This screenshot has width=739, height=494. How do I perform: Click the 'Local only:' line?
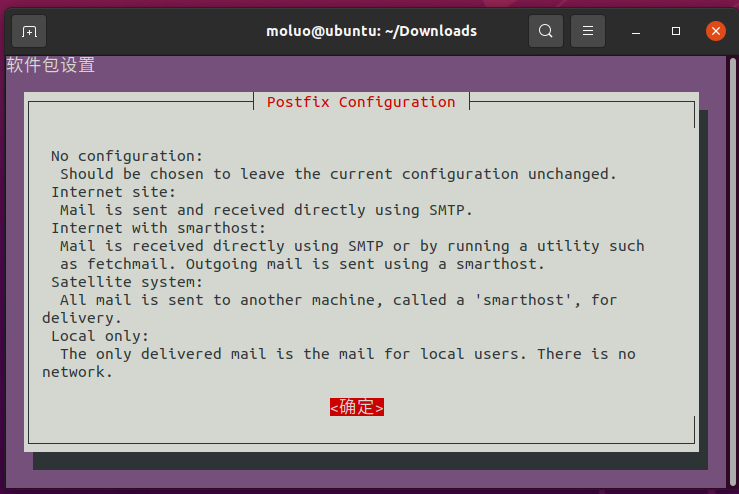(x=100, y=336)
